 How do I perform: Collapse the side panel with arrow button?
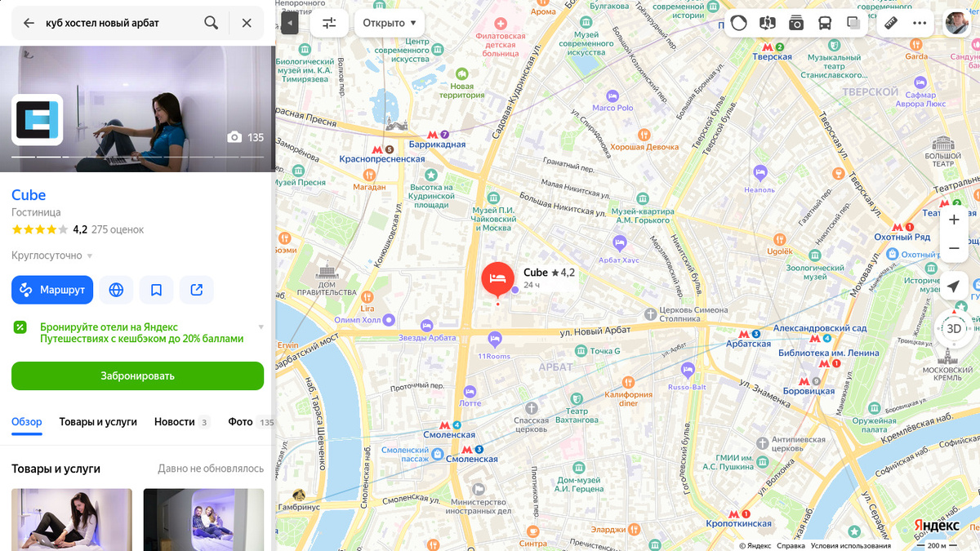click(290, 23)
